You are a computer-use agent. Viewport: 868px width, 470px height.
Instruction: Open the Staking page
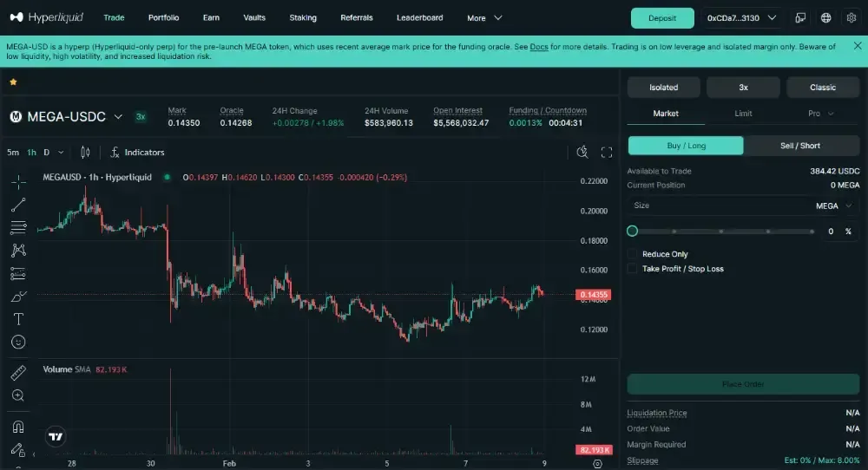coord(303,17)
